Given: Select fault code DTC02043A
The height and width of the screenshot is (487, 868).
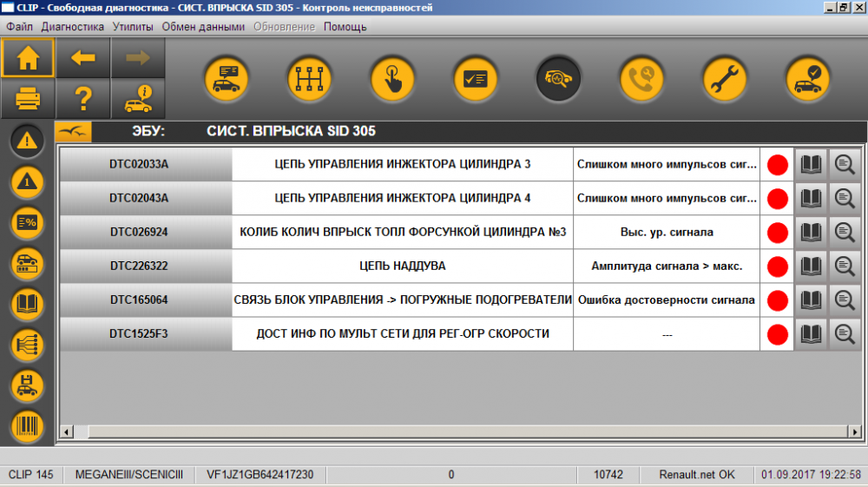Looking at the screenshot, I should click(x=146, y=198).
